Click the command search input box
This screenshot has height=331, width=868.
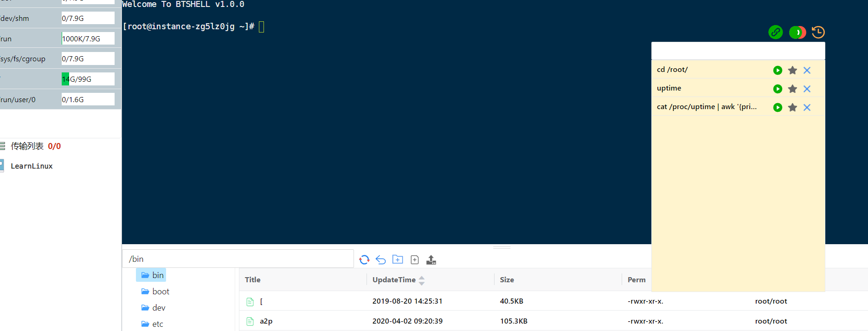[x=738, y=51]
